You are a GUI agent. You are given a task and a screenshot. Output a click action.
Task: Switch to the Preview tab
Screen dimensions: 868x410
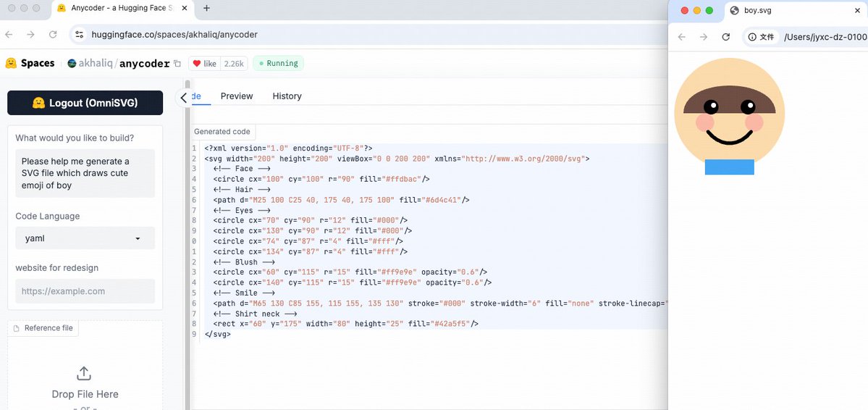[x=237, y=96]
